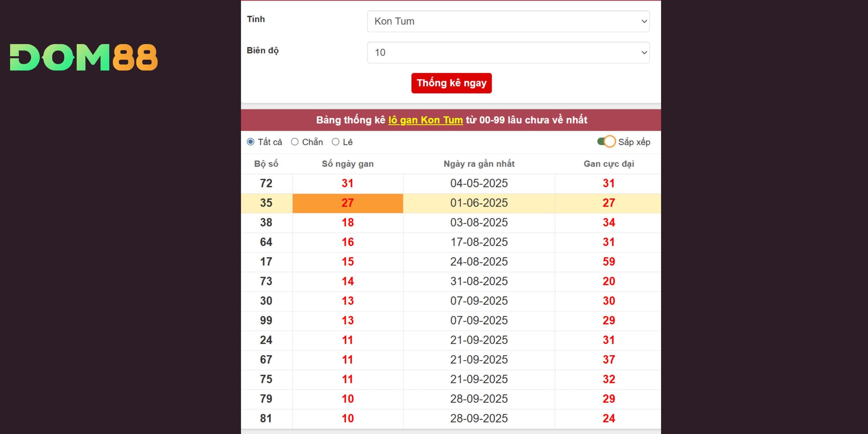Open the Tỉnh dropdown showing Kon Tum
Screen dimensions: 868x434
(508, 21)
